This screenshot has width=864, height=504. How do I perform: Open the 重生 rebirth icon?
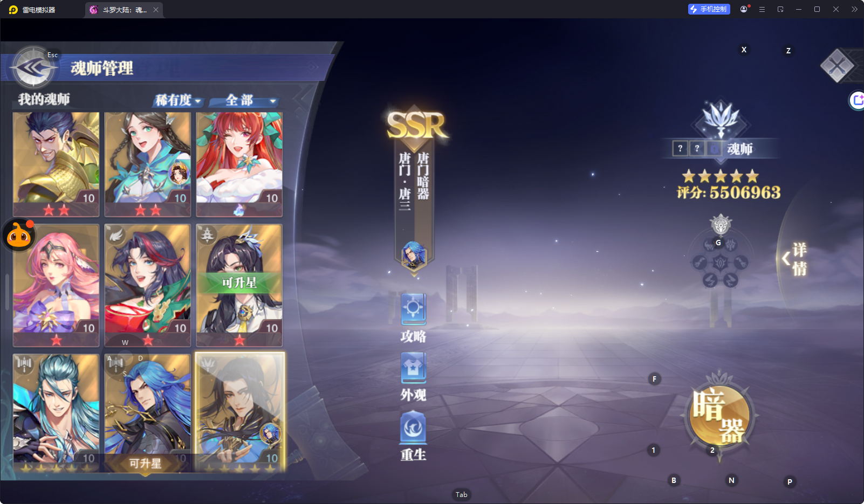(x=414, y=436)
